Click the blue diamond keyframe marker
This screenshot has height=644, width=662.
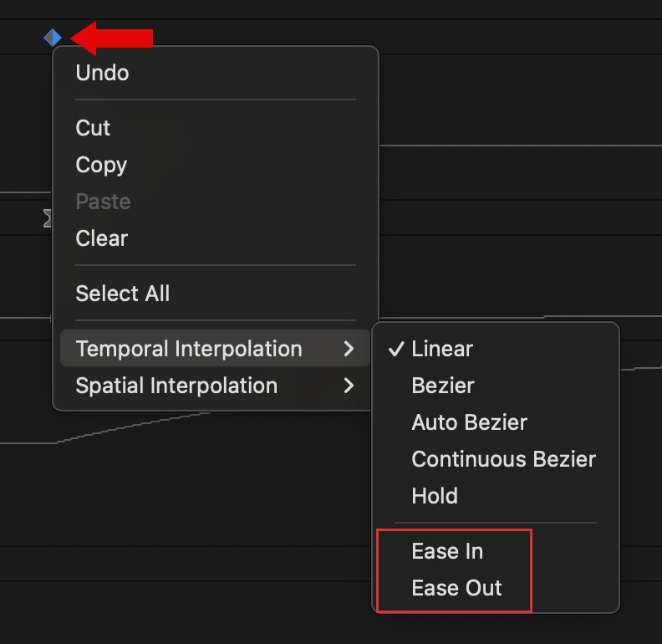tap(53, 38)
